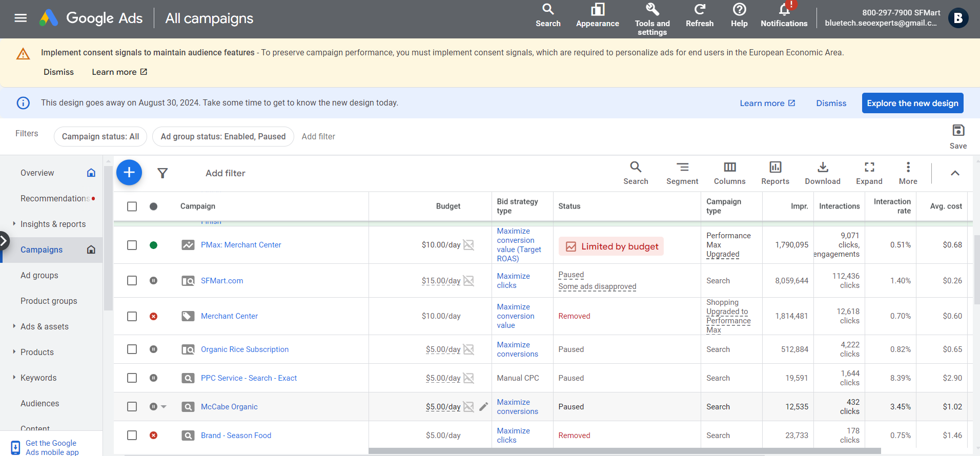Open the SFMart.com campaign link
Screen dimensions: 980x456
point(222,281)
